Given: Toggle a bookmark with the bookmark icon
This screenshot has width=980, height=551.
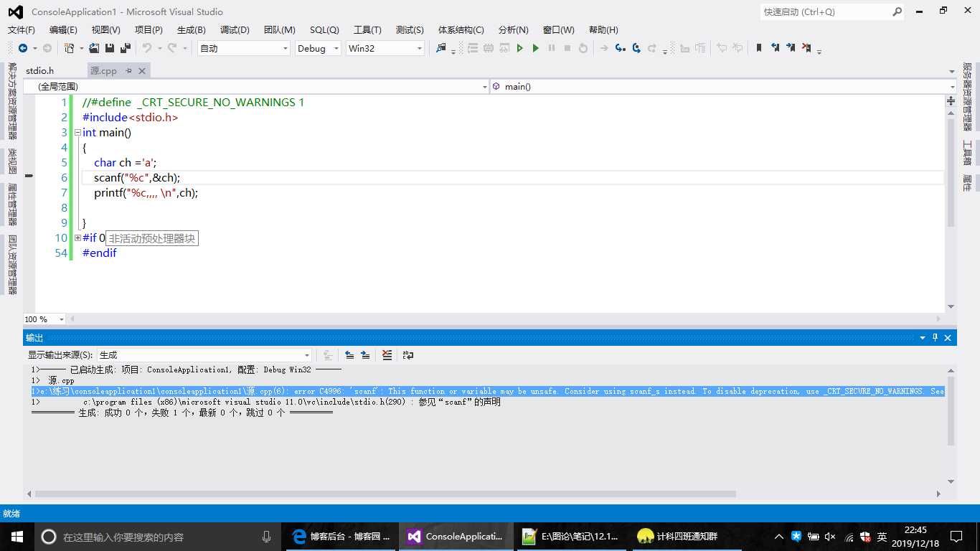Looking at the screenshot, I should click(x=759, y=48).
